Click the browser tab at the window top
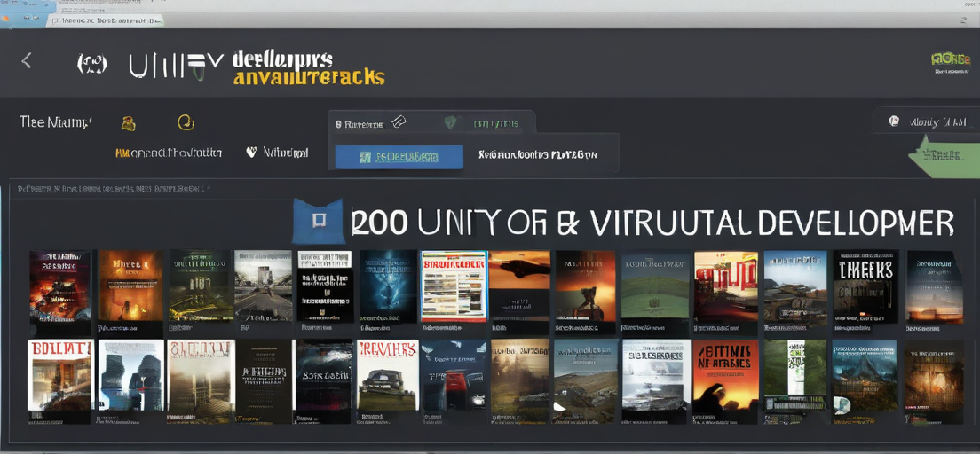 click(x=105, y=20)
